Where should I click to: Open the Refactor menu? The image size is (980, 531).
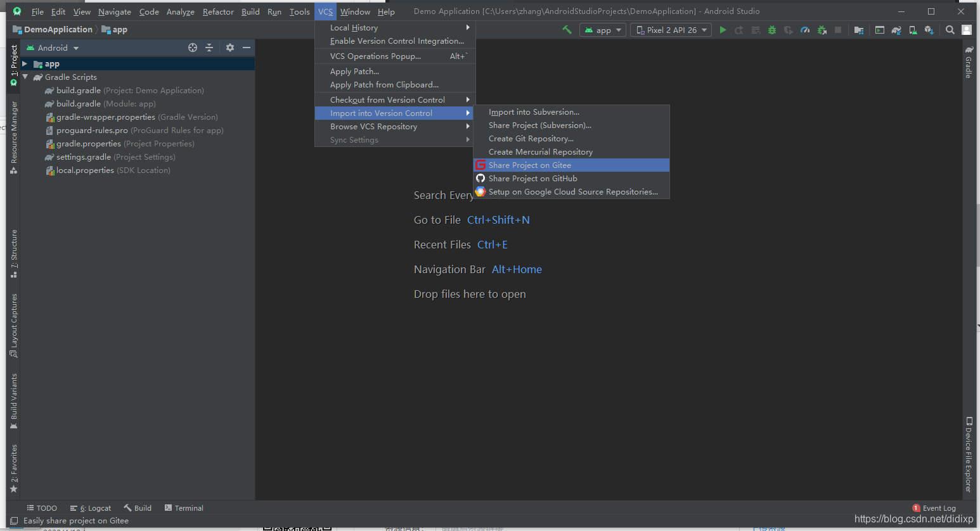point(218,11)
